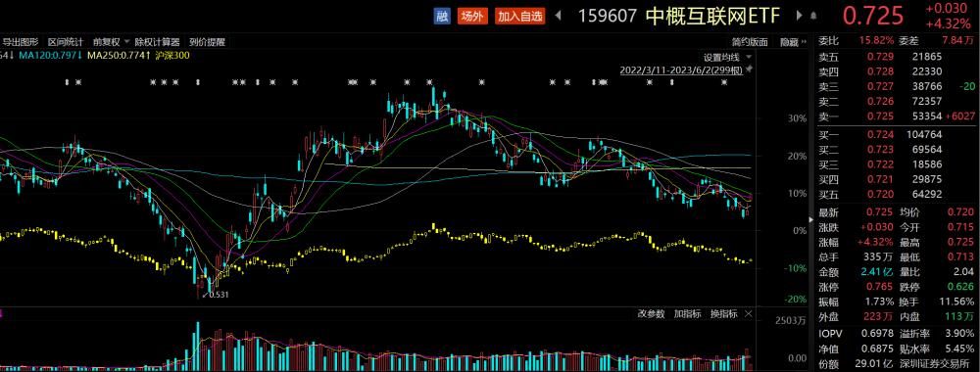Click the first event marker above the chart
Screen dimensions: 980x372
point(67,82)
